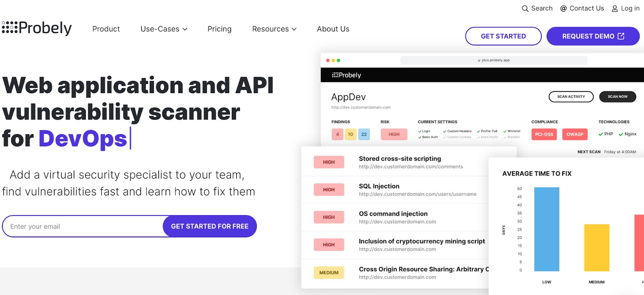644x295 pixels.
Task: Open the Pricing page
Action: (x=219, y=29)
